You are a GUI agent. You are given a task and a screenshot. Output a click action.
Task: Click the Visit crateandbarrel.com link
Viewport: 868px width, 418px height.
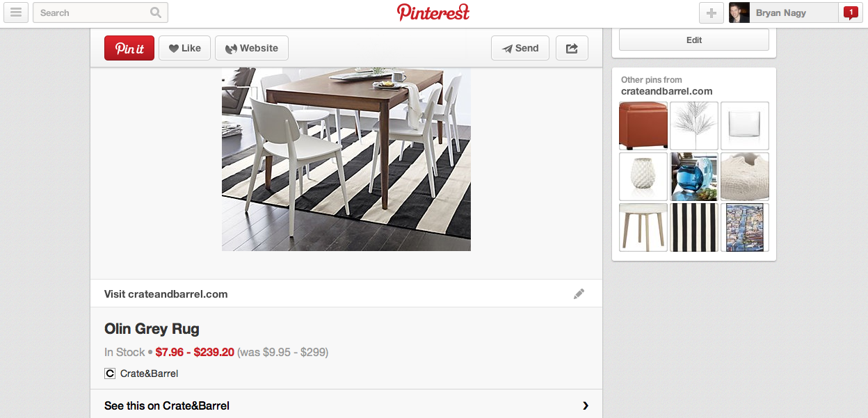(x=166, y=294)
